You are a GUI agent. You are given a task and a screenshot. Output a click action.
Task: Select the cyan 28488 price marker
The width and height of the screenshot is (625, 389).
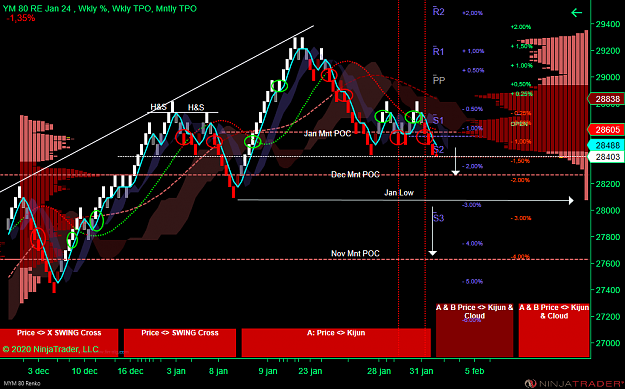608,145
